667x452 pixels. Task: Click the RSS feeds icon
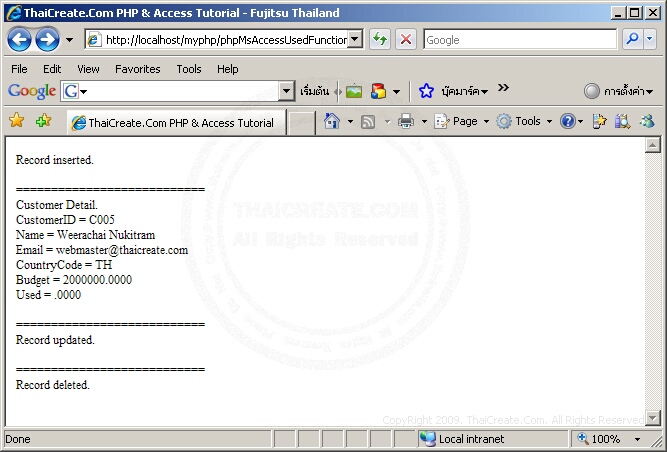pyautogui.click(x=368, y=122)
